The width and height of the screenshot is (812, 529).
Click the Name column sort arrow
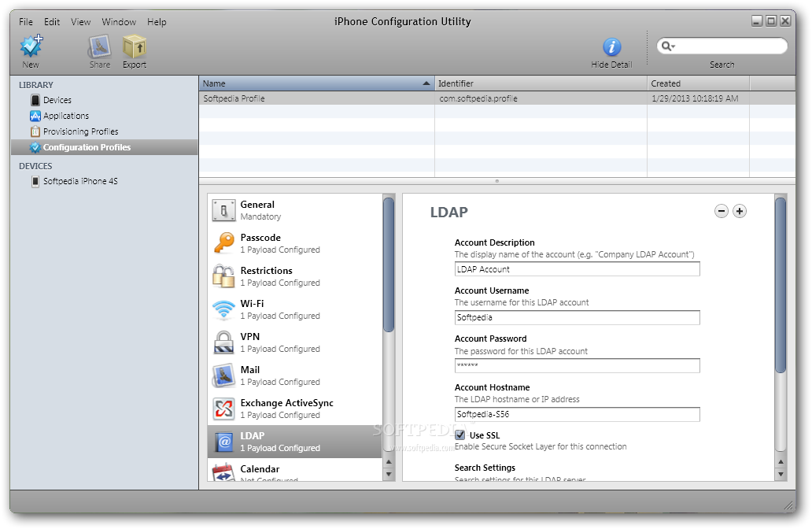[x=426, y=83]
